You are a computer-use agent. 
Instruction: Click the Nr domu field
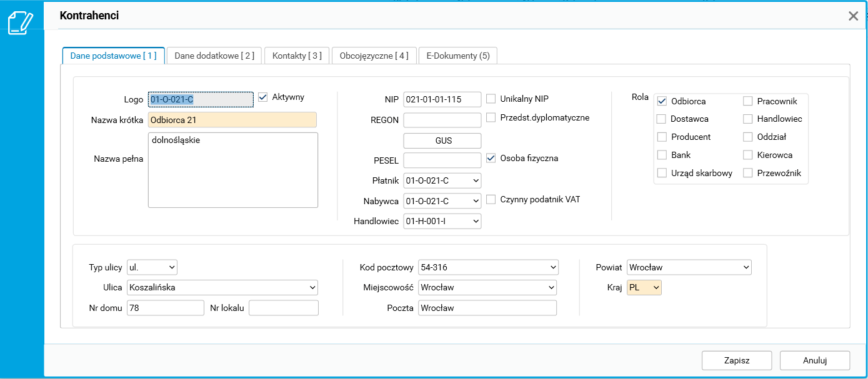point(165,308)
